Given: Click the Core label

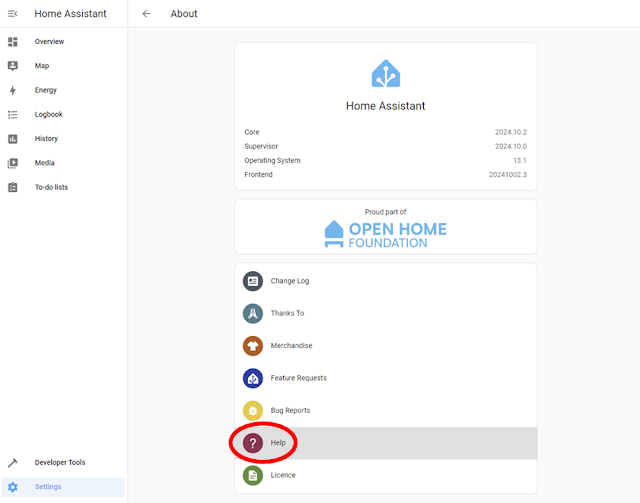Looking at the screenshot, I should (252, 132).
